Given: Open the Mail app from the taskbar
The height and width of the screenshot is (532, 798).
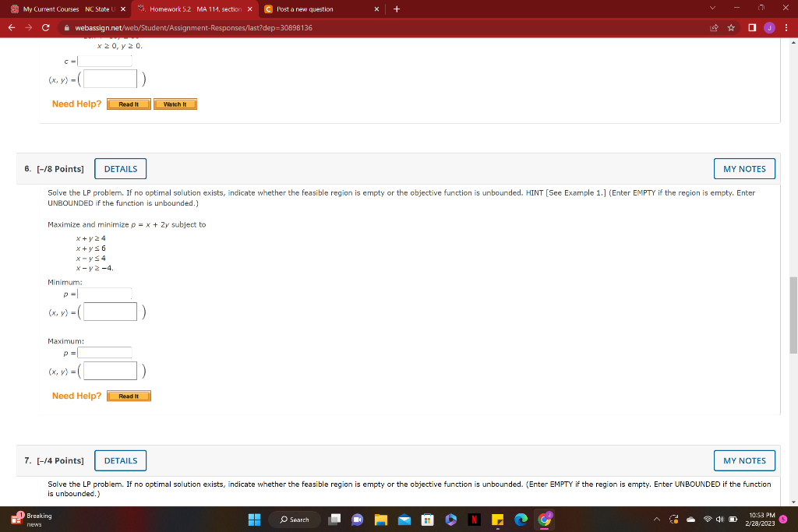Looking at the screenshot, I should click(404, 520).
